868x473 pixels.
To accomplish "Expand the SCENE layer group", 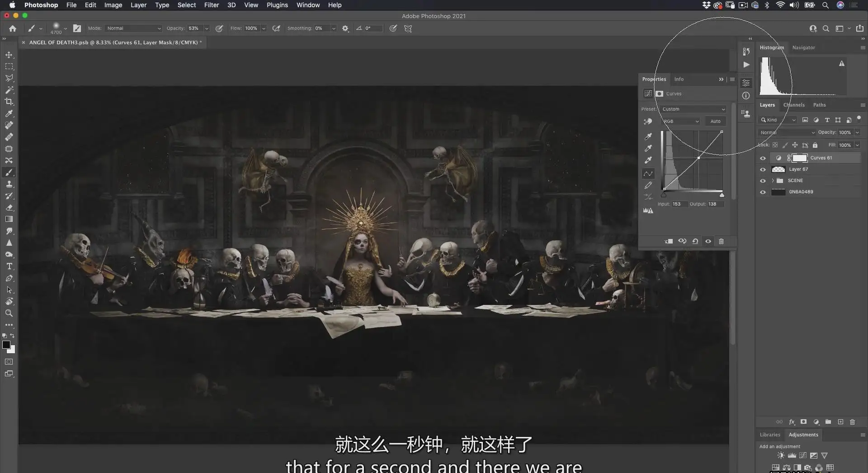I will [x=773, y=180].
